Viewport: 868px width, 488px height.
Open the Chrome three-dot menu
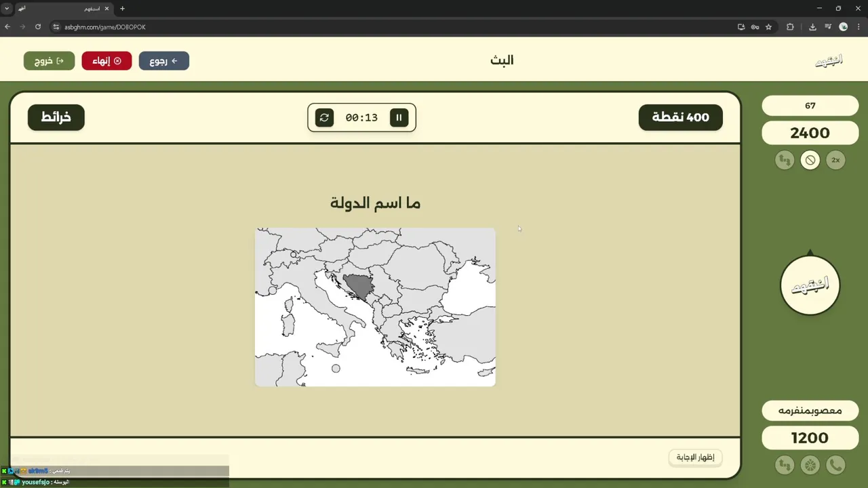point(859,27)
